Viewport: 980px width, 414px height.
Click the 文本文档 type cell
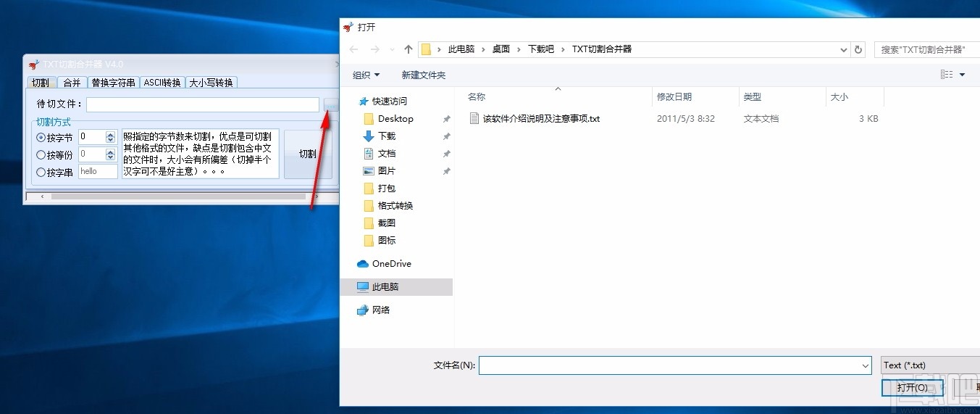[x=761, y=118]
